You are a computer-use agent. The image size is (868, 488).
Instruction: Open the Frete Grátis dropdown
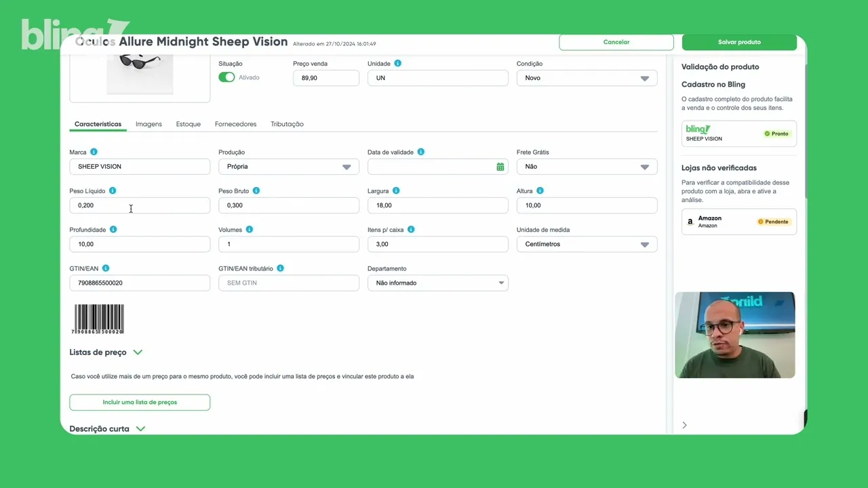pyautogui.click(x=587, y=167)
